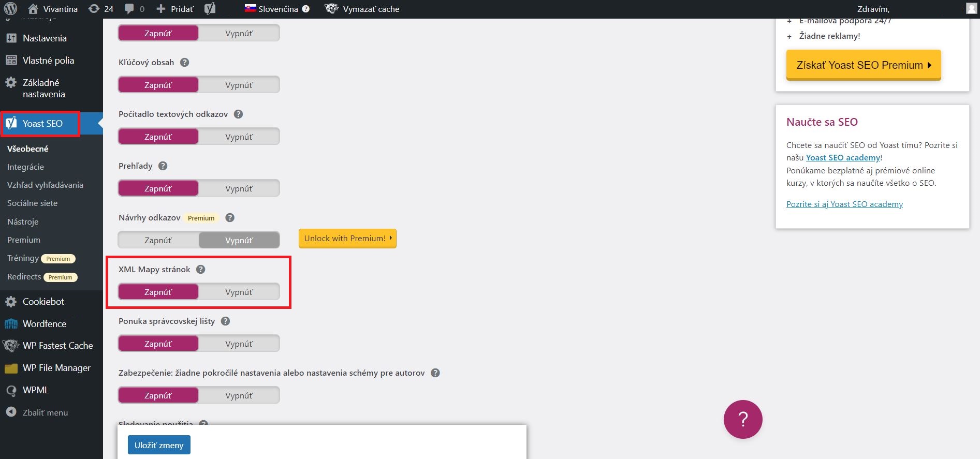Turn on Kľúčový obsah with Zapnúť
The height and width of the screenshot is (459, 980).
click(158, 85)
